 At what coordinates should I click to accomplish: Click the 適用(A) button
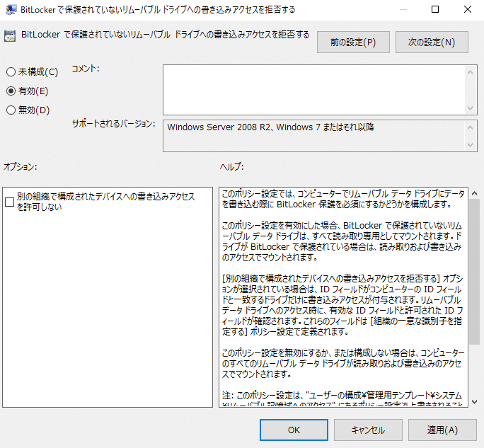(442, 430)
